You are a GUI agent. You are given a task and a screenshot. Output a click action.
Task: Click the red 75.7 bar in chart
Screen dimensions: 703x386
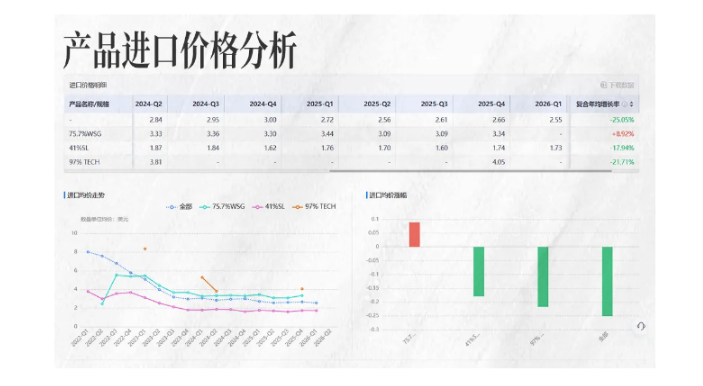coord(414,234)
